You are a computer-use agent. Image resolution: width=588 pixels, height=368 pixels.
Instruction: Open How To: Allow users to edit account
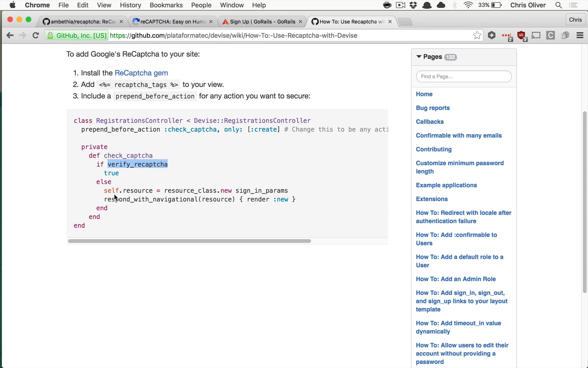(x=462, y=354)
